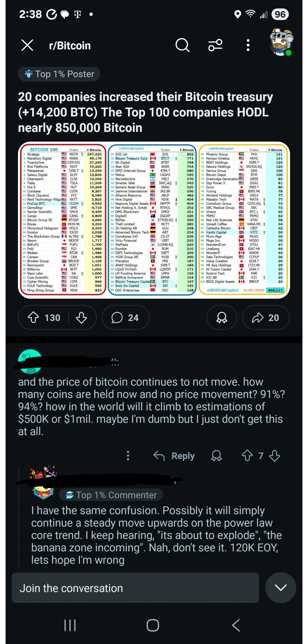
Task: Close the post with the X icon
Action: 27,45
